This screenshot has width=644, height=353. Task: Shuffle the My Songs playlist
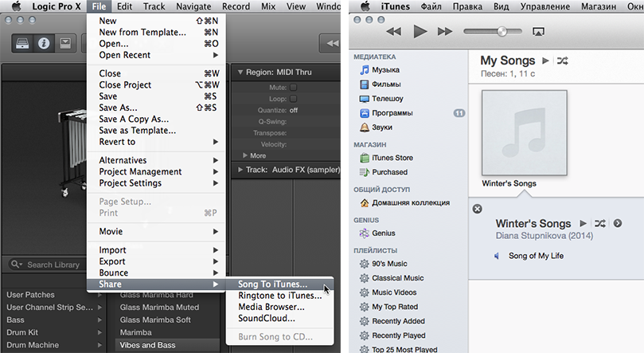click(x=562, y=61)
